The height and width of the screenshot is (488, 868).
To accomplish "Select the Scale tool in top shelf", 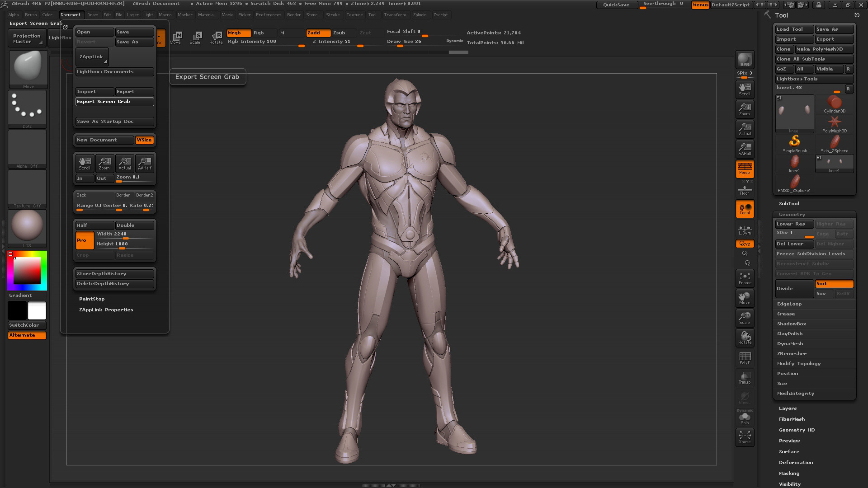I will click(x=195, y=38).
